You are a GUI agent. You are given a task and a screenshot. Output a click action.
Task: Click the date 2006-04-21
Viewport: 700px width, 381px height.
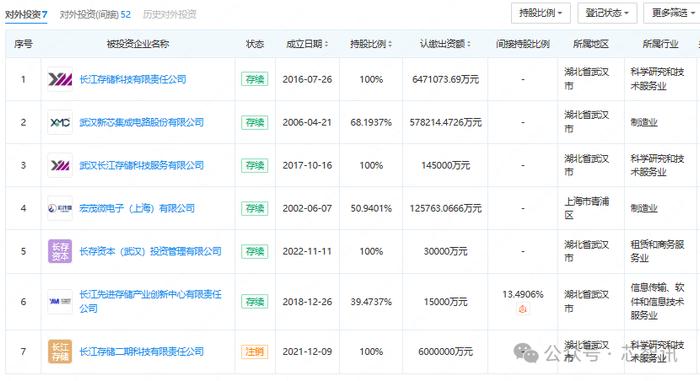[x=307, y=122]
